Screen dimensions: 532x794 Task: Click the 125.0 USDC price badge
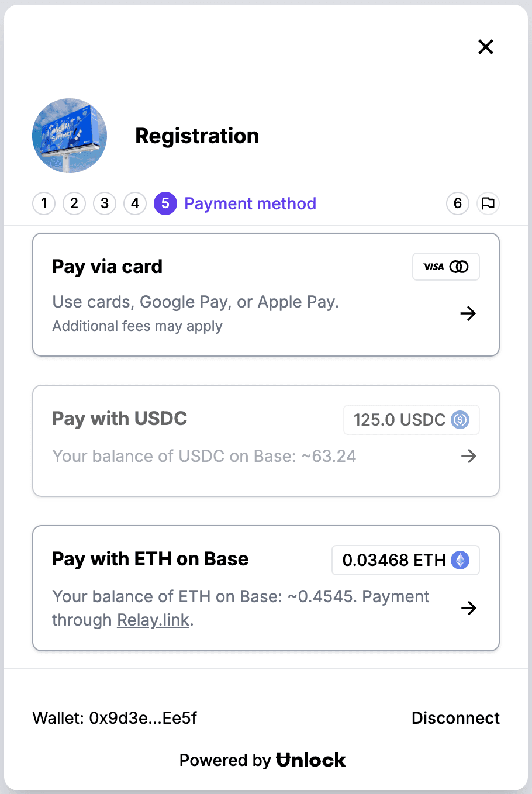pos(412,420)
